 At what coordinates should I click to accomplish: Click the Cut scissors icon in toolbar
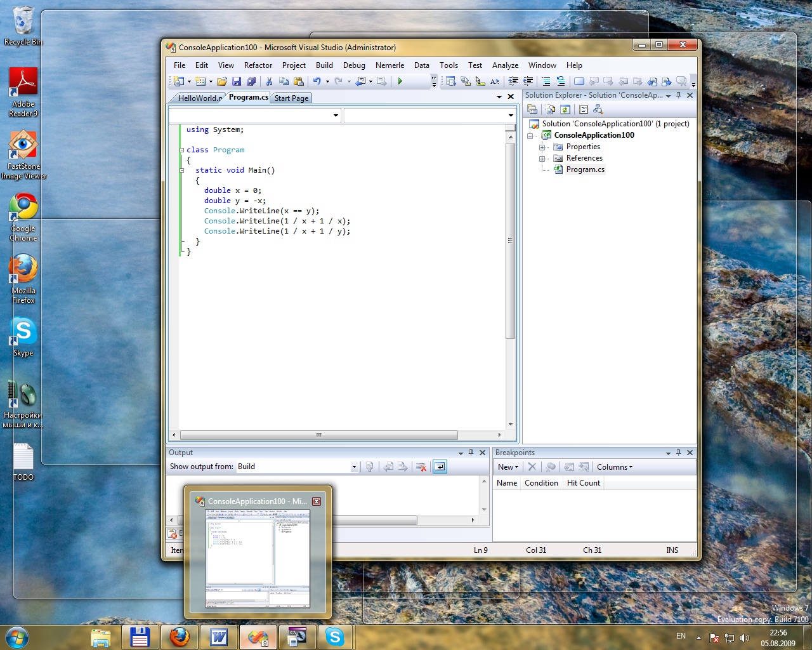(269, 81)
